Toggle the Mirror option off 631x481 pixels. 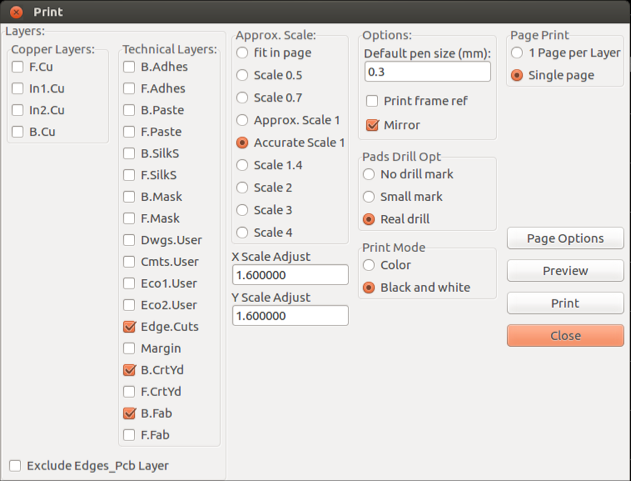(373, 125)
